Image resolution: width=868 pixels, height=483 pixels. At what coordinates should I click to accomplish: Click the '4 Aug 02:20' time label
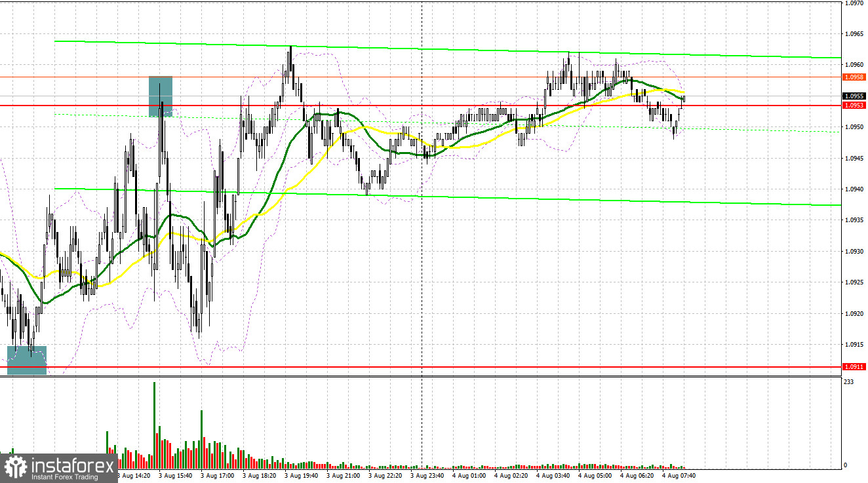click(513, 474)
